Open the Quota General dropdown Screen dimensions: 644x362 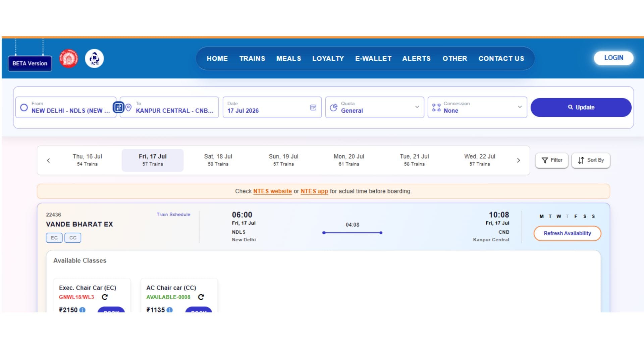pos(375,107)
